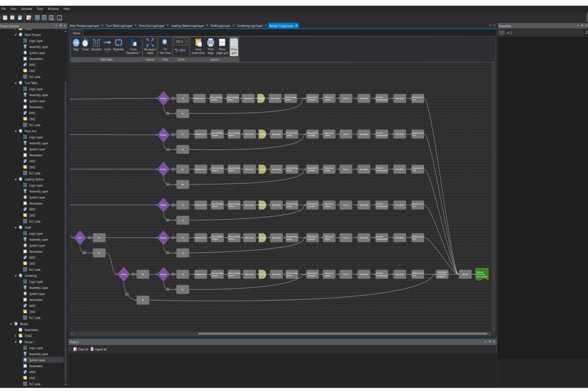Screen dimensions: 588x392
Task: Click the home-page toolbar icon
Action: (59, 18)
